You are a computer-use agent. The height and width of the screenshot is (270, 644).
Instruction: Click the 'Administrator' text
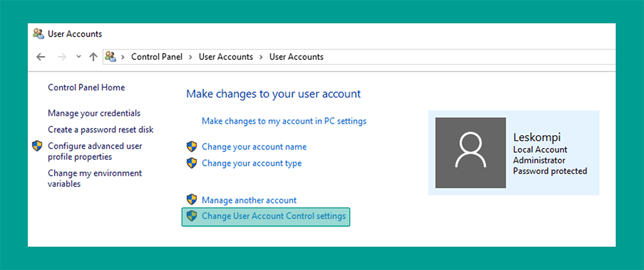pos(539,160)
